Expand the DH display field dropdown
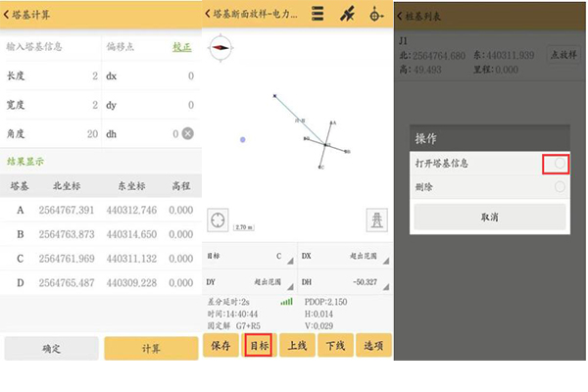Screen dimensions: 588x392 click(x=343, y=281)
